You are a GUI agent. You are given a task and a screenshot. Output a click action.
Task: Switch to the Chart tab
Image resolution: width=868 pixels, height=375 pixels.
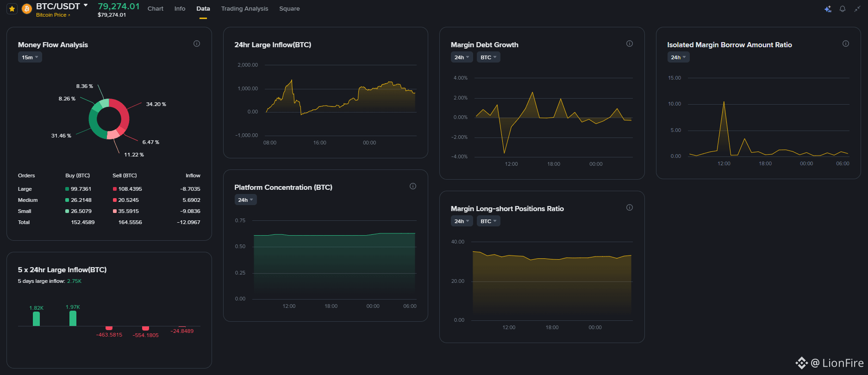[156, 9]
